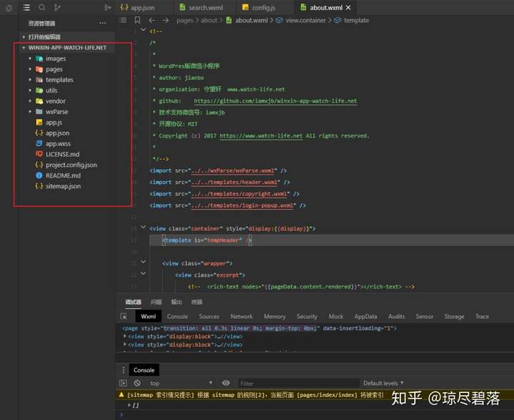Image resolution: width=514 pixels, height=420 pixels.
Task: Click the console Filter input field
Action: click(298, 384)
